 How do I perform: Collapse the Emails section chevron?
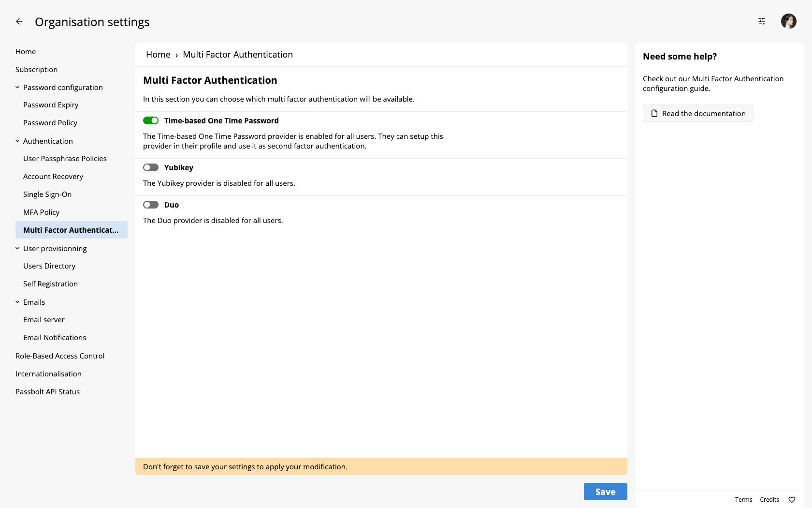coord(17,302)
